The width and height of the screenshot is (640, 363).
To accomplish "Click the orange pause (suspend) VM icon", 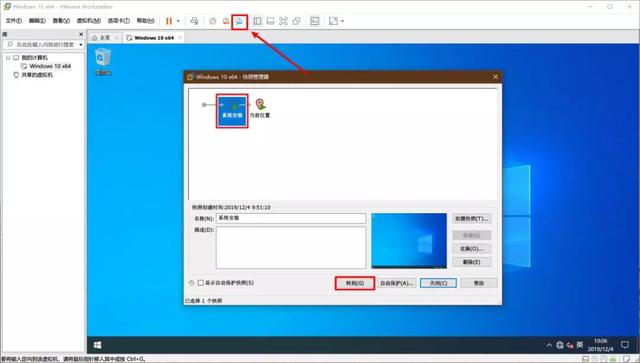I will pos(169,21).
